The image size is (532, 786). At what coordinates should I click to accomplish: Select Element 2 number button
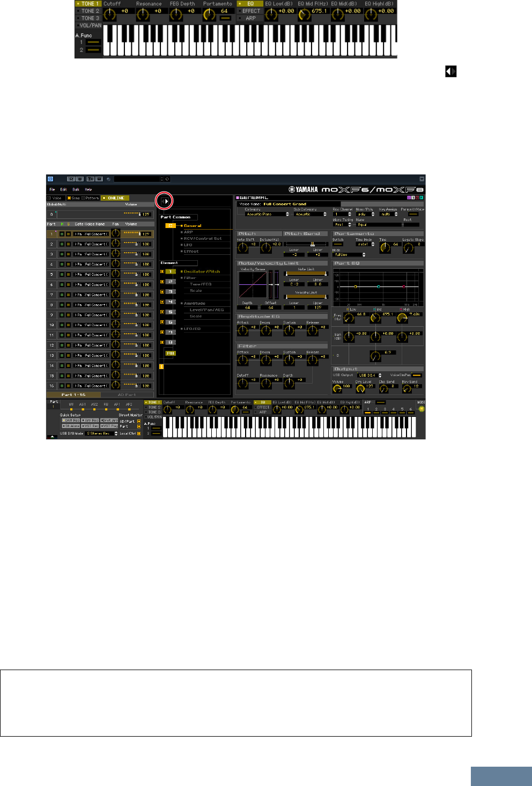click(x=170, y=282)
